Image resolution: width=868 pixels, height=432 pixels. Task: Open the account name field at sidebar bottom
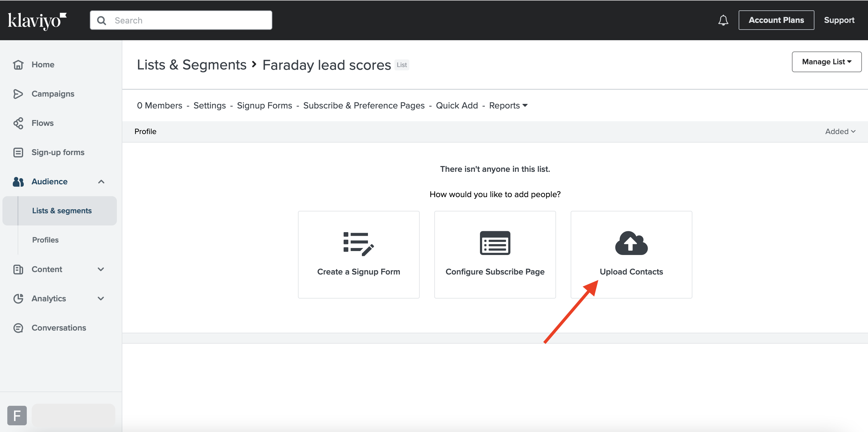pos(73,415)
